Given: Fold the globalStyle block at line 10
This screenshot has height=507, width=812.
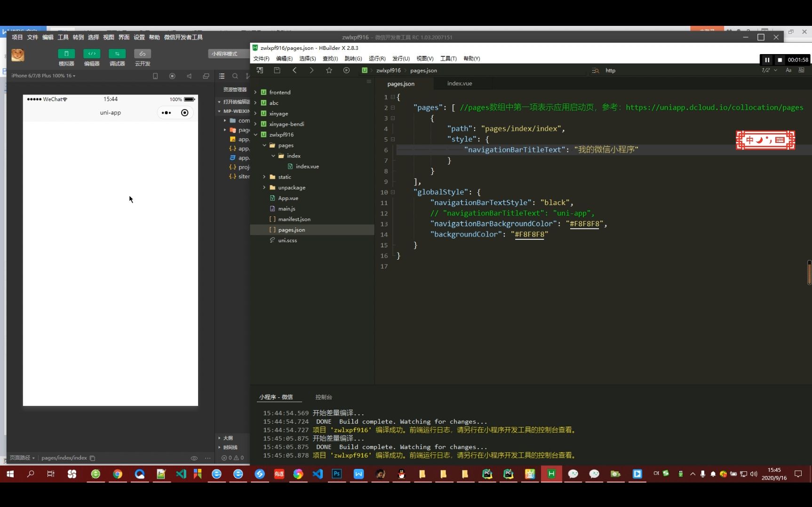Looking at the screenshot, I should 393,192.
